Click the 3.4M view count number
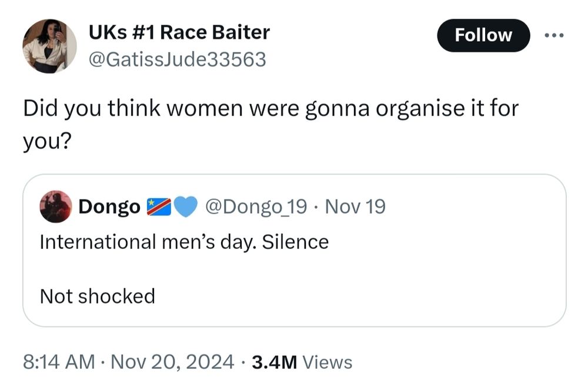 coord(274,362)
